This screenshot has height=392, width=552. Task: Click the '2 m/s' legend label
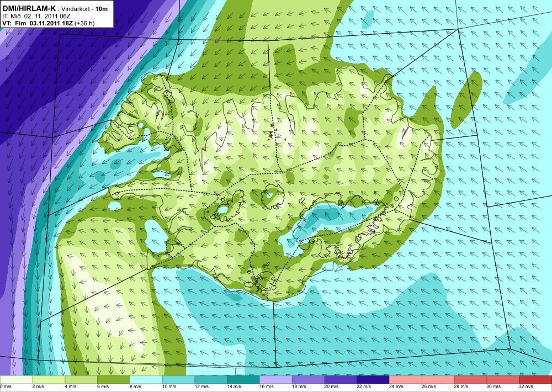pyautogui.click(x=39, y=386)
